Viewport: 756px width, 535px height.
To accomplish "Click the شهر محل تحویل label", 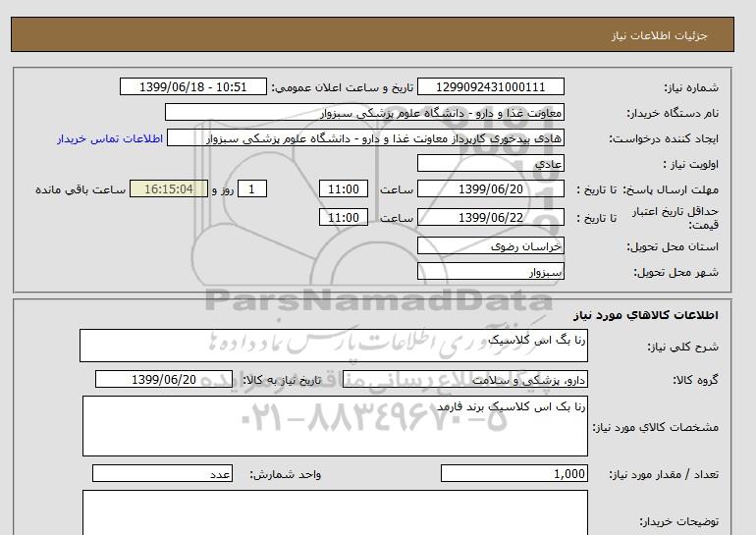I will (x=675, y=272).
